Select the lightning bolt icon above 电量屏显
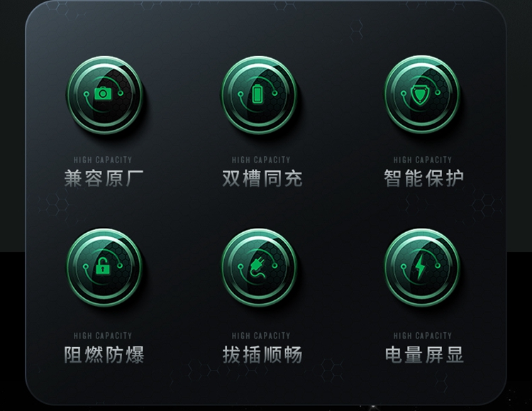 pos(421,267)
